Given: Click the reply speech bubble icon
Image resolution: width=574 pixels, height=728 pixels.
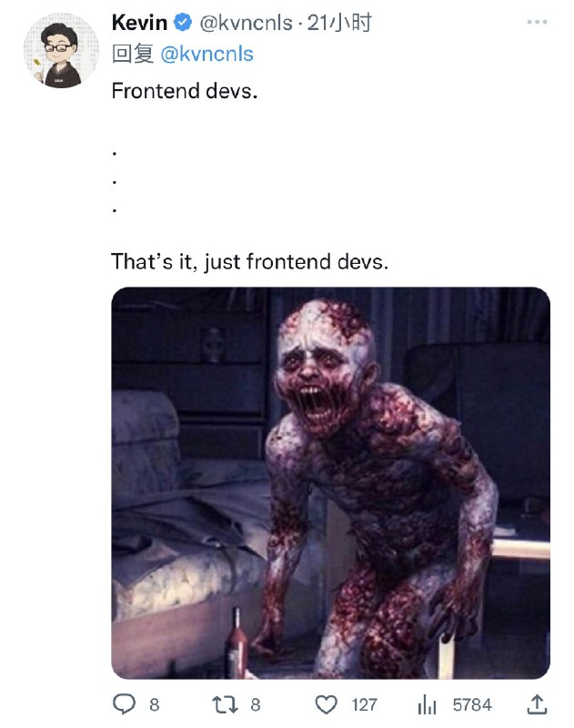Looking at the screenshot, I should [122, 704].
